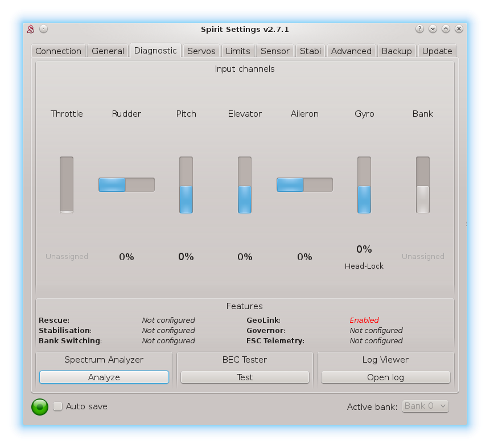490x448 pixels.
Task: Click the Spirit app icon in title bar
Action: [32, 29]
